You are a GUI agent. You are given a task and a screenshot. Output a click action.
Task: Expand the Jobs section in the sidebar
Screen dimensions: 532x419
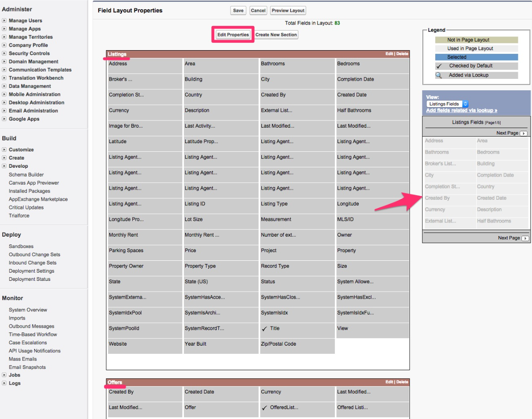pyautogui.click(x=14, y=375)
